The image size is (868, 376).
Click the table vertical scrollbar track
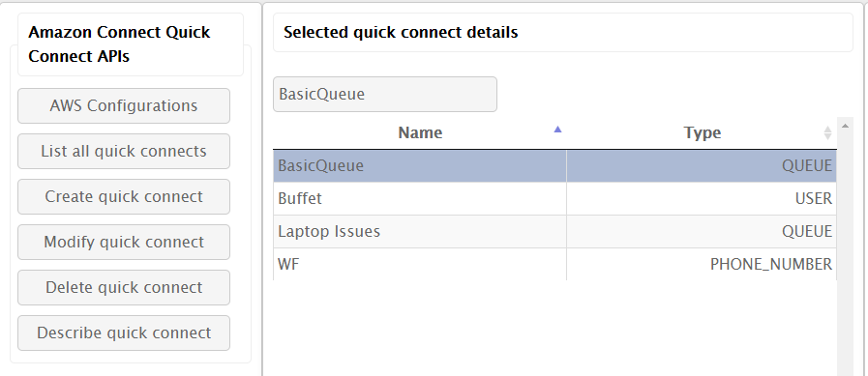[845, 254]
